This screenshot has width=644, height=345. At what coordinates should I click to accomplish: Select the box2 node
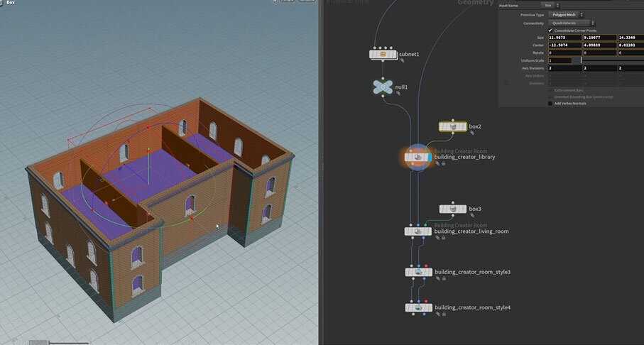452,127
